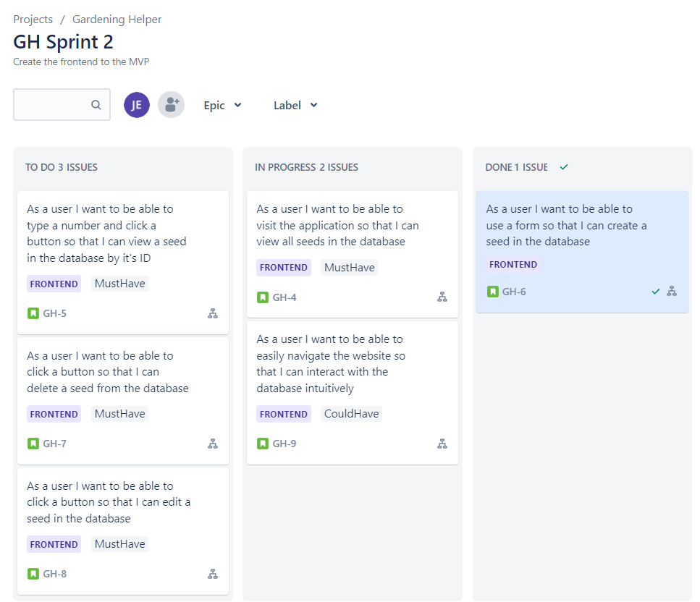Open issue key GH-8
The height and width of the screenshot is (602, 700).
coord(54,574)
